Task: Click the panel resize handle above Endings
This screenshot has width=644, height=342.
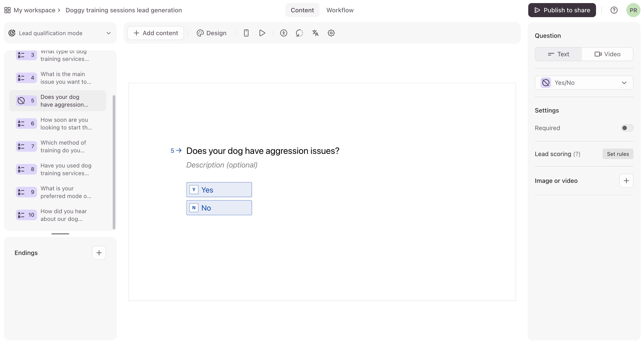Action: point(60,234)
